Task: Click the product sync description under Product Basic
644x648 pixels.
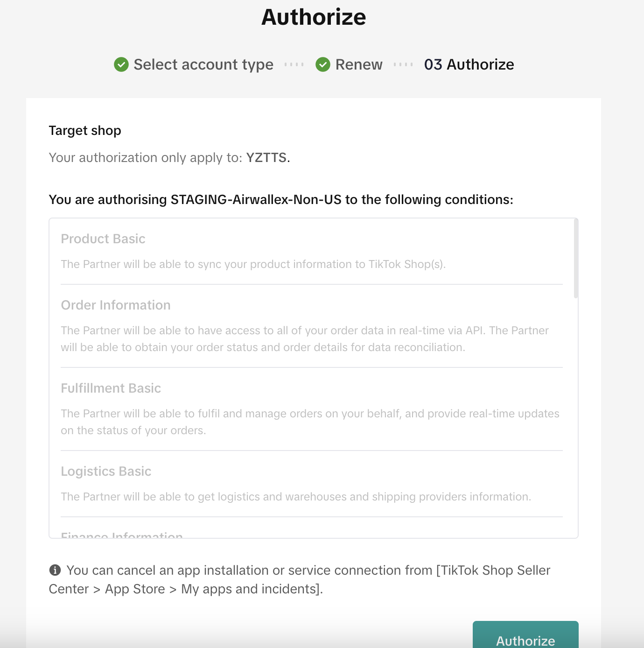Action: point(253,264)
